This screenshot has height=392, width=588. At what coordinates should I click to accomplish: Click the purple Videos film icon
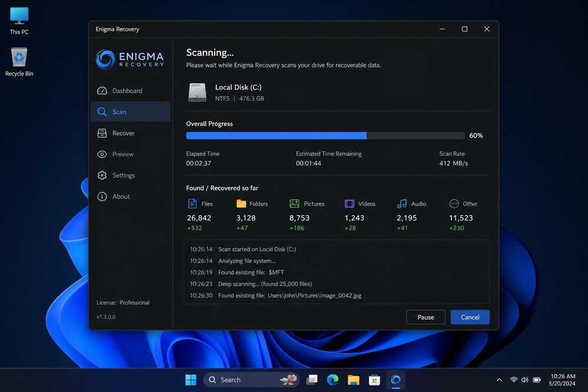349,203
